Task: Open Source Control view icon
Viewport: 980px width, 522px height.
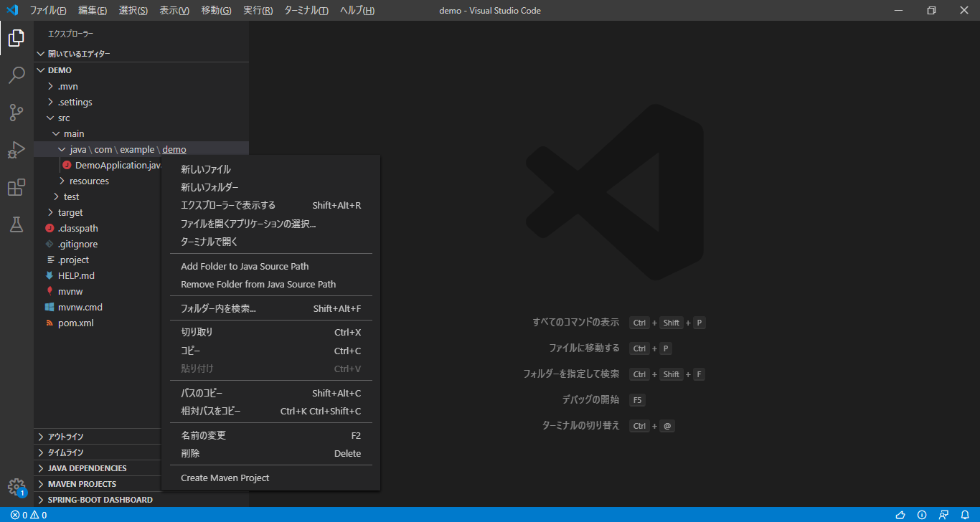Action: point(17,113)
